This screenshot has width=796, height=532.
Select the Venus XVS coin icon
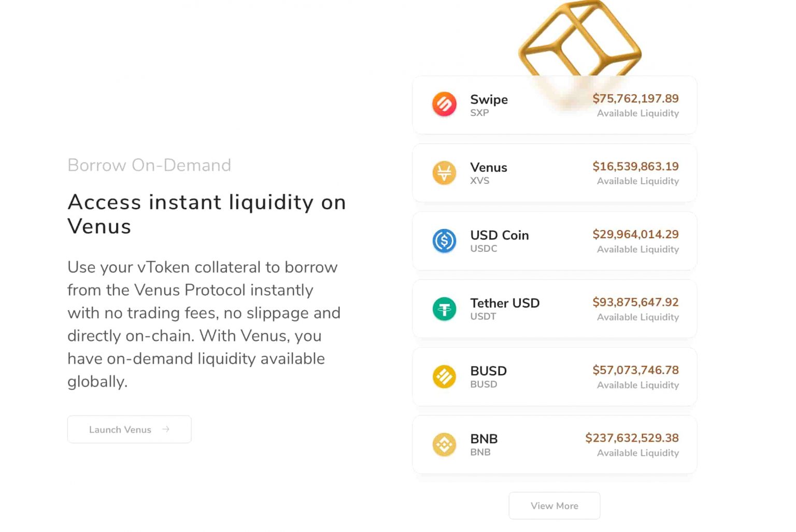click(x=444, y=173)
